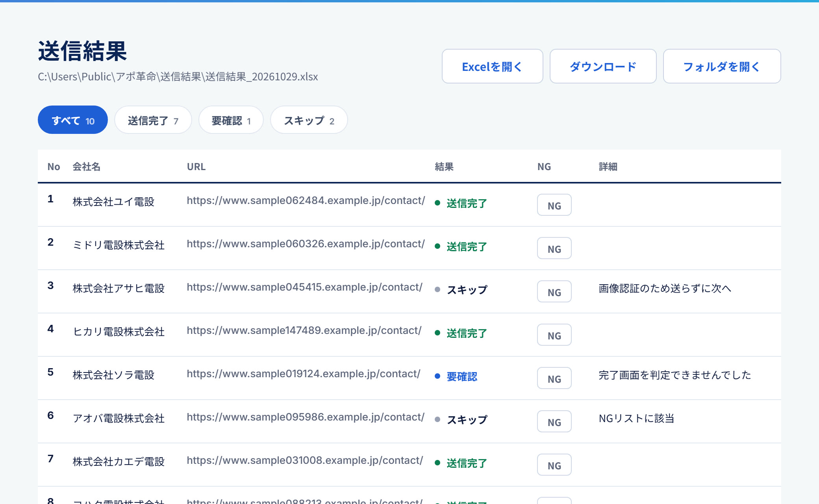This screenshot has height=504, width=819.
Task: Open URL sample045415 contact link
Action: [305, 287]
